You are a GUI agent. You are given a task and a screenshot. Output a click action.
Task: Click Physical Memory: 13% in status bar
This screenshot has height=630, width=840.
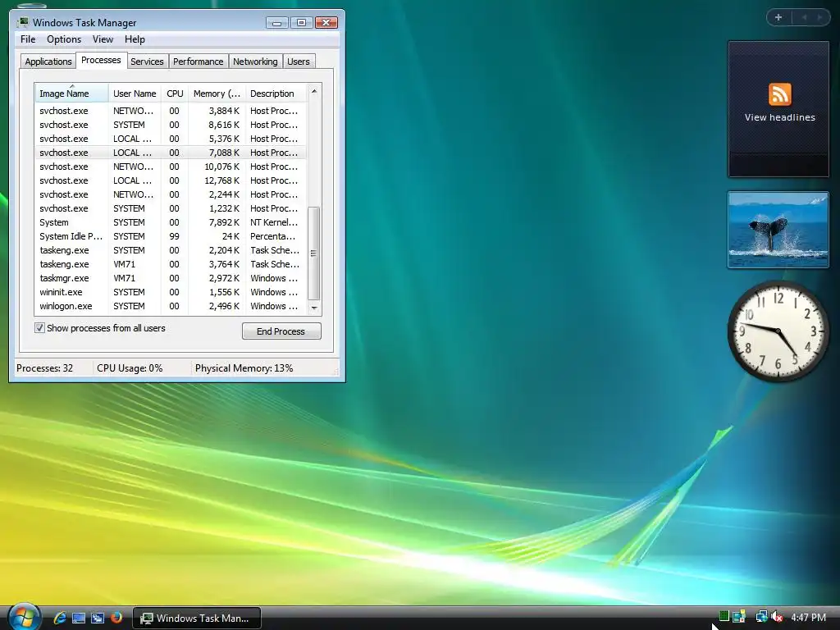(244, 368)
